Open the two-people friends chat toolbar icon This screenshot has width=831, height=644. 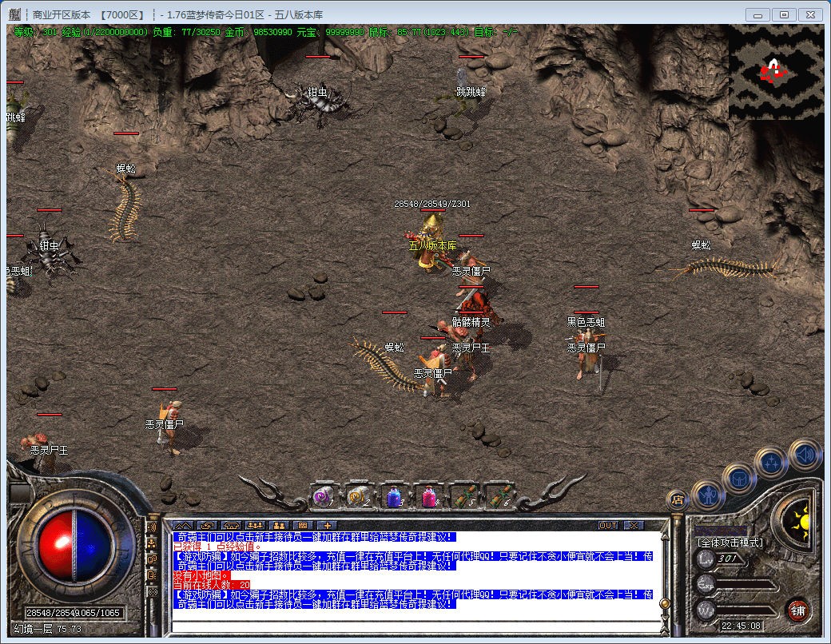coord(280,525)
